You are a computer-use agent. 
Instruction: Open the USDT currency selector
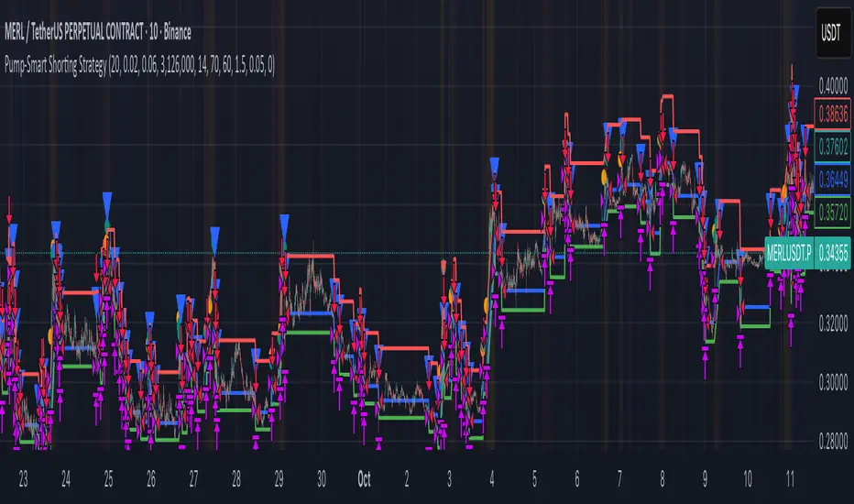coord(832,34)
